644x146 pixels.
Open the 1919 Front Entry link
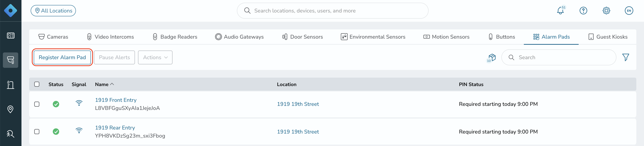(116, 100)
